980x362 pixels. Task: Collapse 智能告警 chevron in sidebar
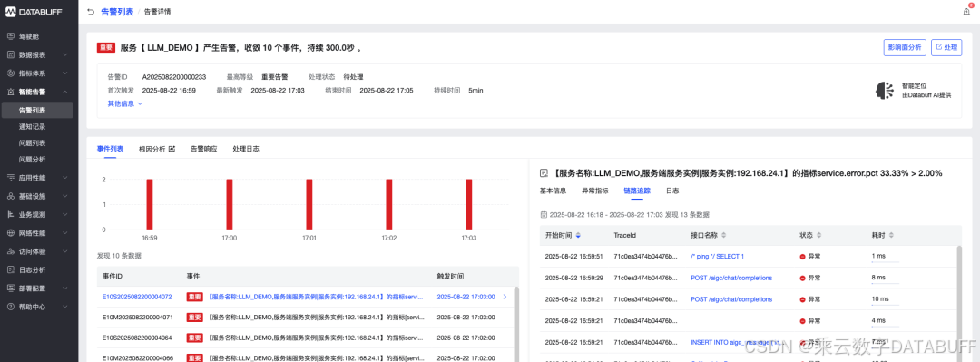pos(65,92)
